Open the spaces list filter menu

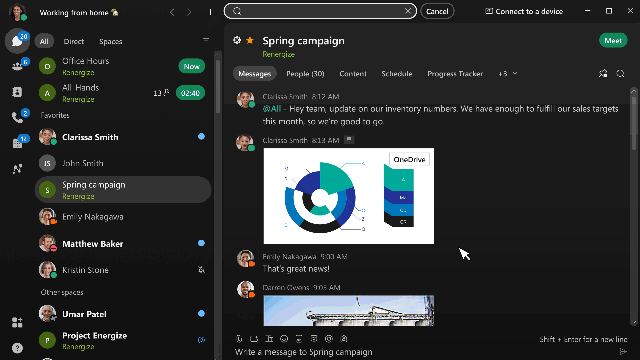click(206, 40)
